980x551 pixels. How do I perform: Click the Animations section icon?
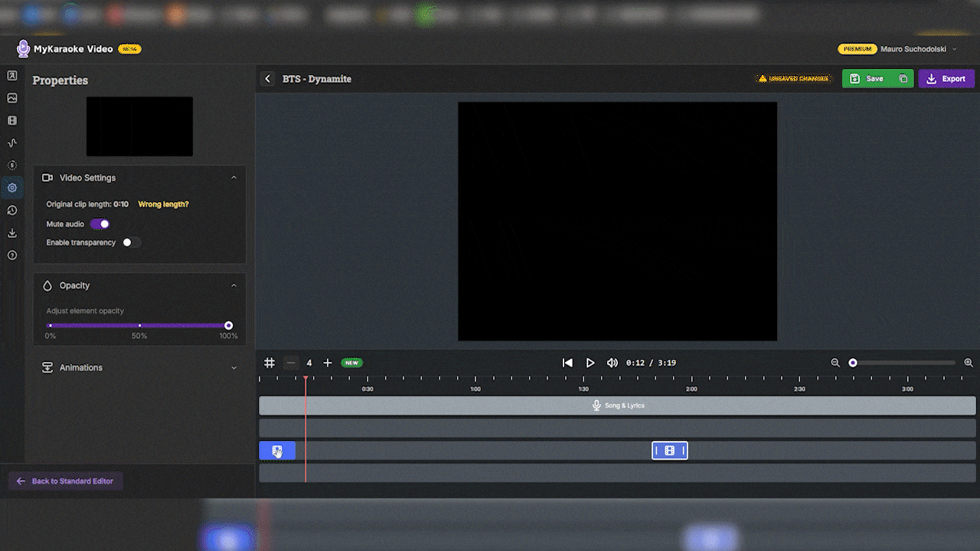(47, 367)
